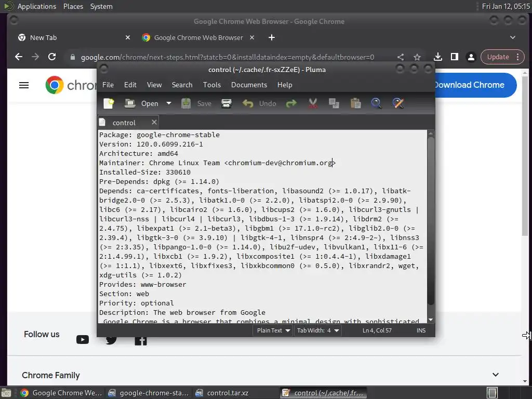Open the Applications menu in top panel
Viewport: 532px width, 399px height.
coord(37,6)
